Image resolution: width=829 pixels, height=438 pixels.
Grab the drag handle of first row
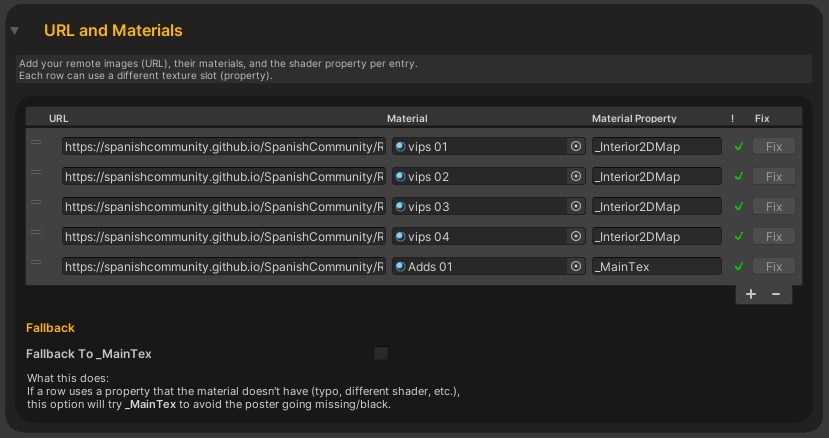tap(36, 142)
